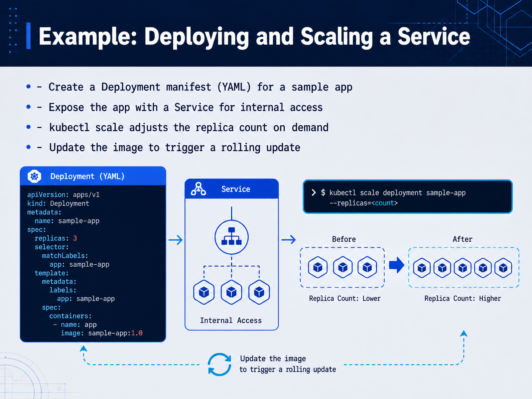Click the 'Internal Access' caption
This screenshot has width=532, height=399.
tap(231, 320)
